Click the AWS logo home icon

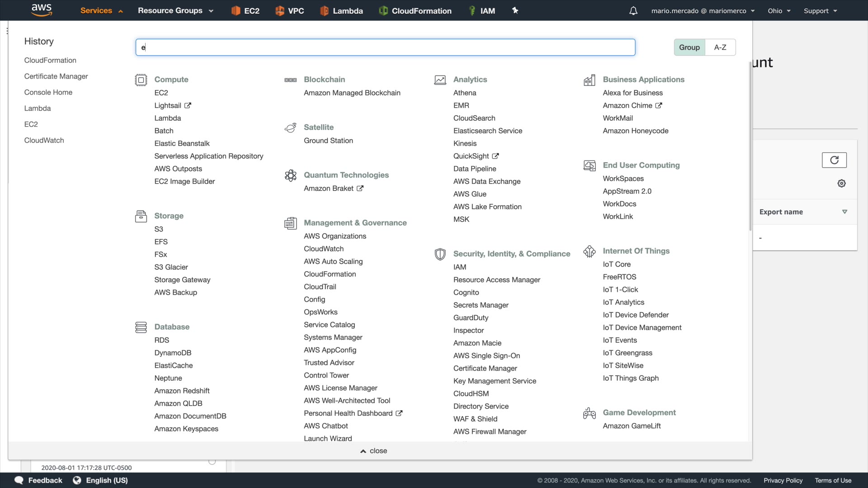click(x=42, y=10)
